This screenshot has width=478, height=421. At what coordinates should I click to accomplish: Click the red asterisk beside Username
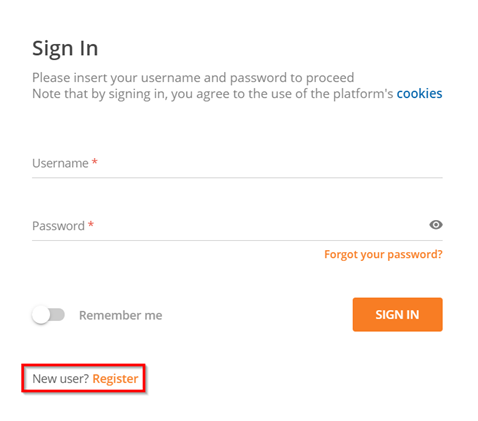point(95,162)
